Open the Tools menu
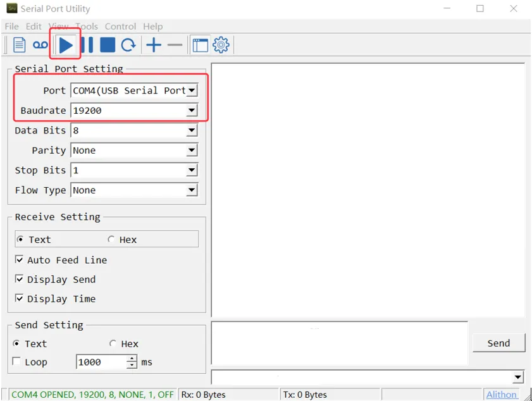 pos(87,27)
